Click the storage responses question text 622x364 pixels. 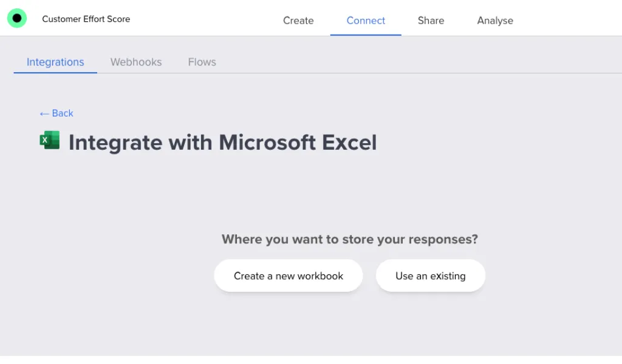pyautogui.click(x=349, y=239)
